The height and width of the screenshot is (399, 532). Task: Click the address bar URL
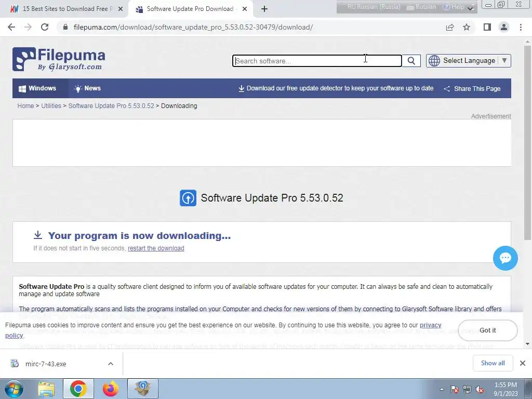click(x=193, y=27)
